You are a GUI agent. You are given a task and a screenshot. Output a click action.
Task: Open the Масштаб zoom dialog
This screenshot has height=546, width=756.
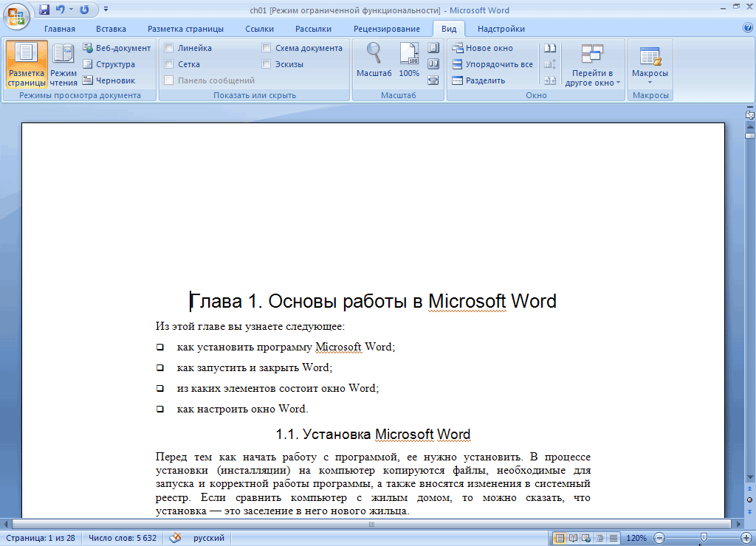tap(374, 60)
